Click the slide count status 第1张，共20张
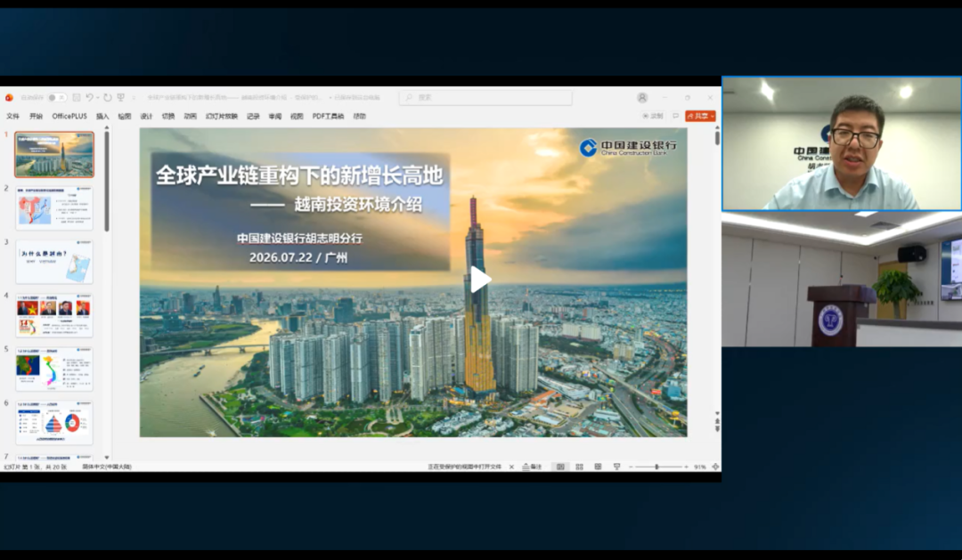The height and width of the screenshot is (560, 962). click(x=35, y=467)
